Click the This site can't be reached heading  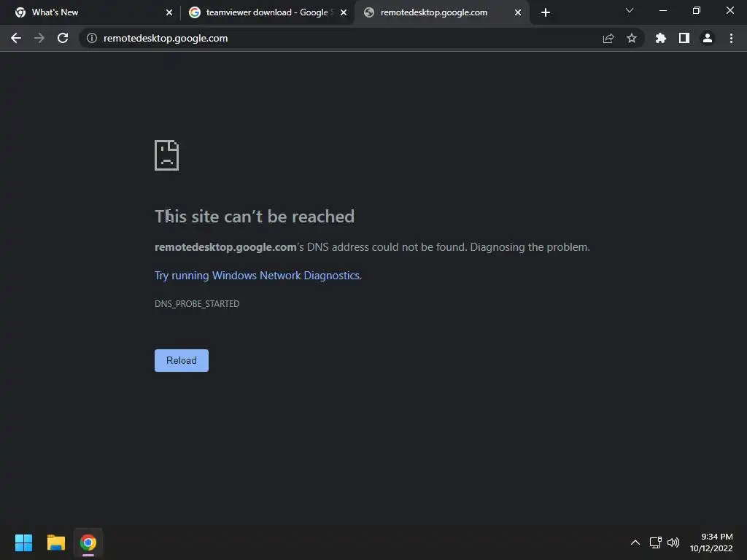255,217
